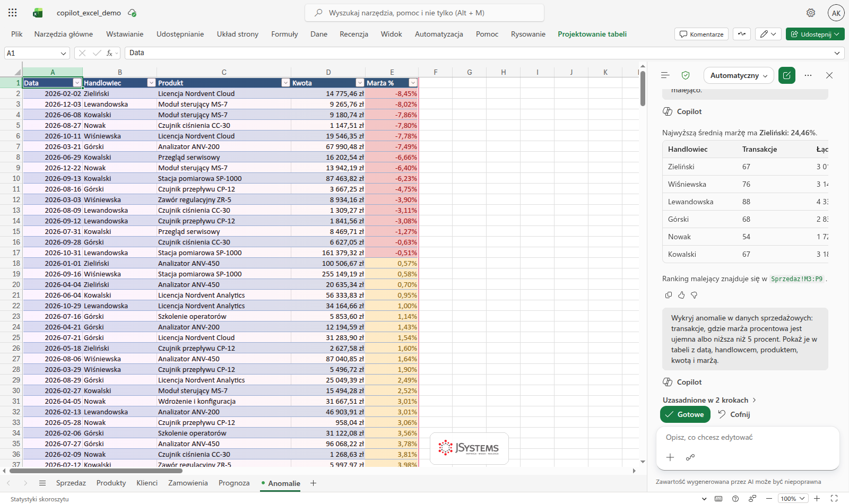Open the Microsoft 365 app launcher grid

click(x=13, y=13)
